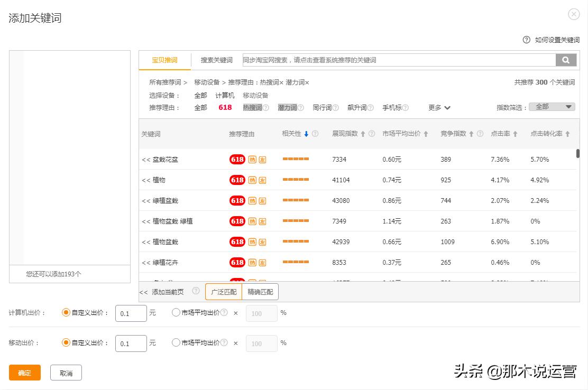Expand the 更多 recommendation reasons

point(439,107)
